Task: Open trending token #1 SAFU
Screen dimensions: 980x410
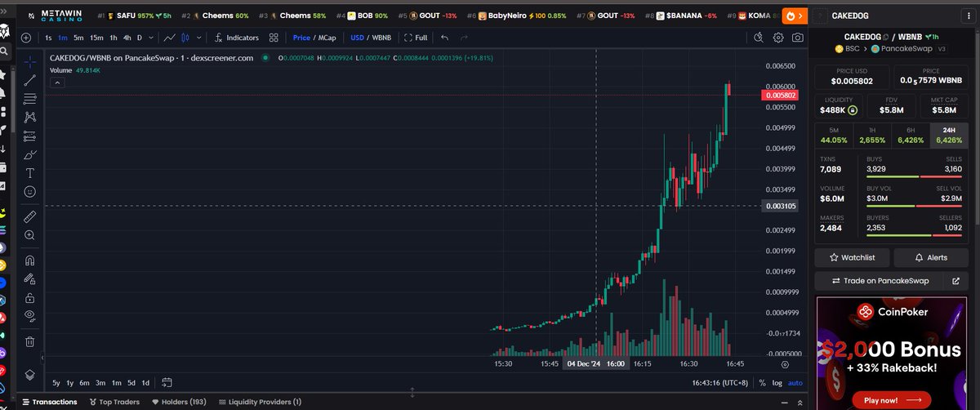Action: point(135,16)
